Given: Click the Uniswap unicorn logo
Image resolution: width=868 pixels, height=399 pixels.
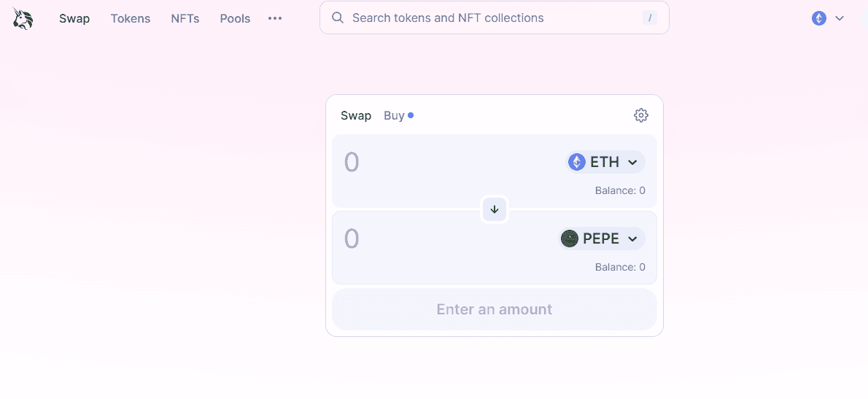Looking at the screenshot, I should [23, 18].
